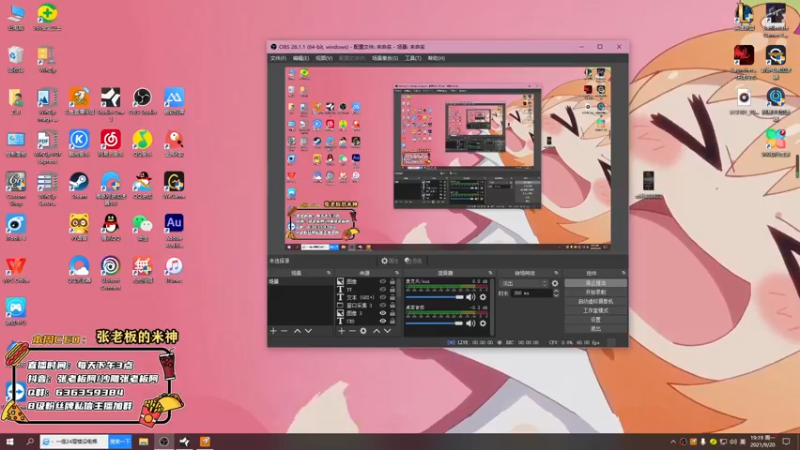Add a new scene with plus icon
This screenshot has height=450, width=800.
[x=273, y=331]
